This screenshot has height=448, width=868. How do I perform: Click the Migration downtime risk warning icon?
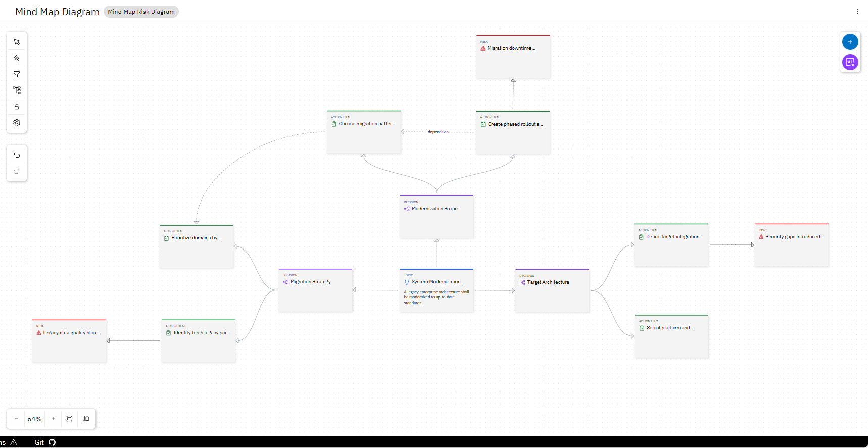click(x=483, y=48)
